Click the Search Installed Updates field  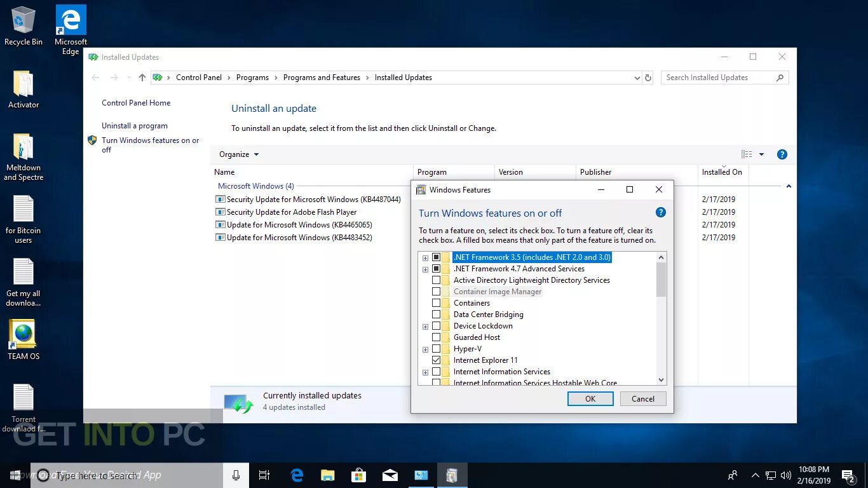pyautogui.click(x=724, y=78)
